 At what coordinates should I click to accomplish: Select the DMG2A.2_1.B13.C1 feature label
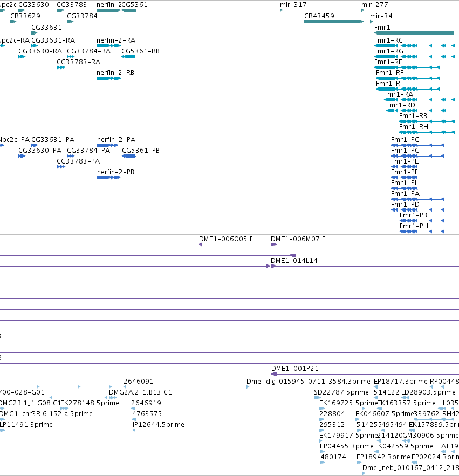[140, 392]
